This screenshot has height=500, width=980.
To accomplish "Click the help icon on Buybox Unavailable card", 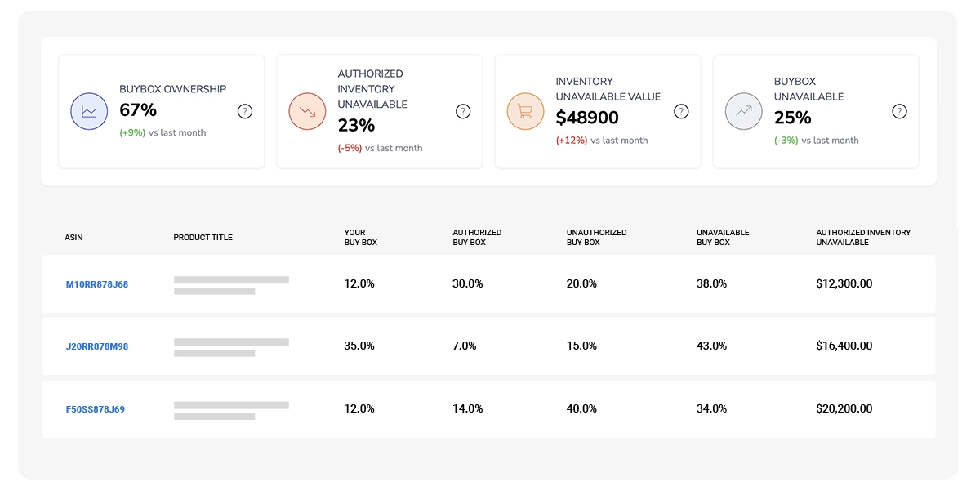I will coord(899,111).
